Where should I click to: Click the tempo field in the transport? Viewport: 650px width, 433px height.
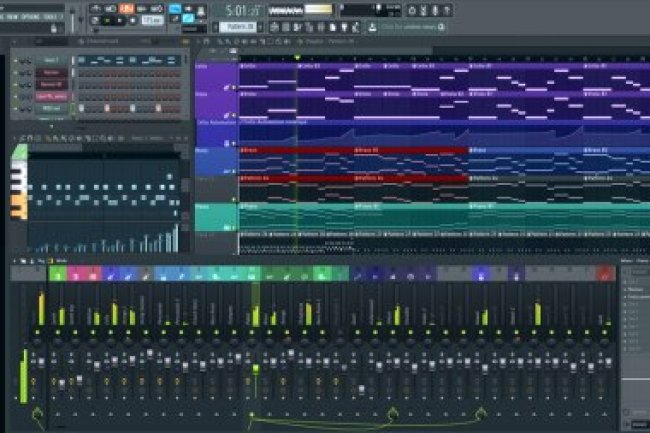coord(153,20)
